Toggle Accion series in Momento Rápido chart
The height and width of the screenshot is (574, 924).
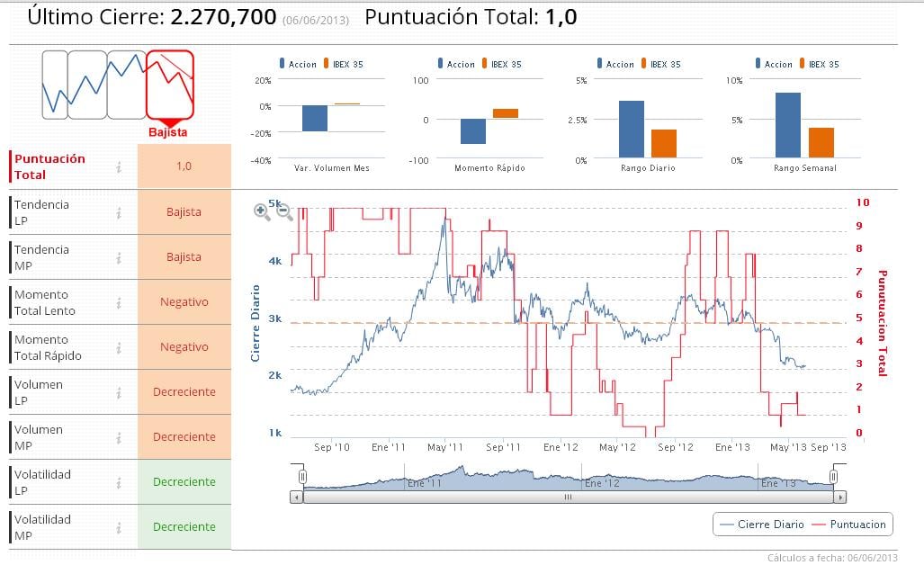click(x=457, y=64)
